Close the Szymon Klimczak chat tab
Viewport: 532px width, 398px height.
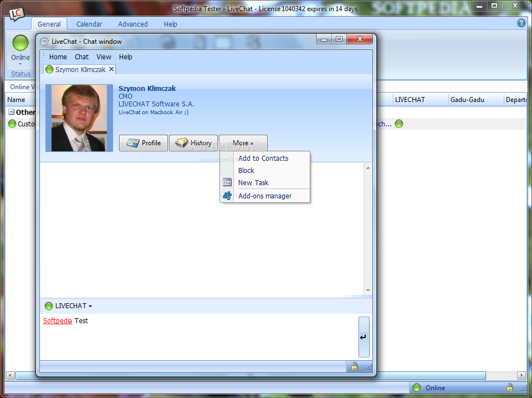click(111, 69)
